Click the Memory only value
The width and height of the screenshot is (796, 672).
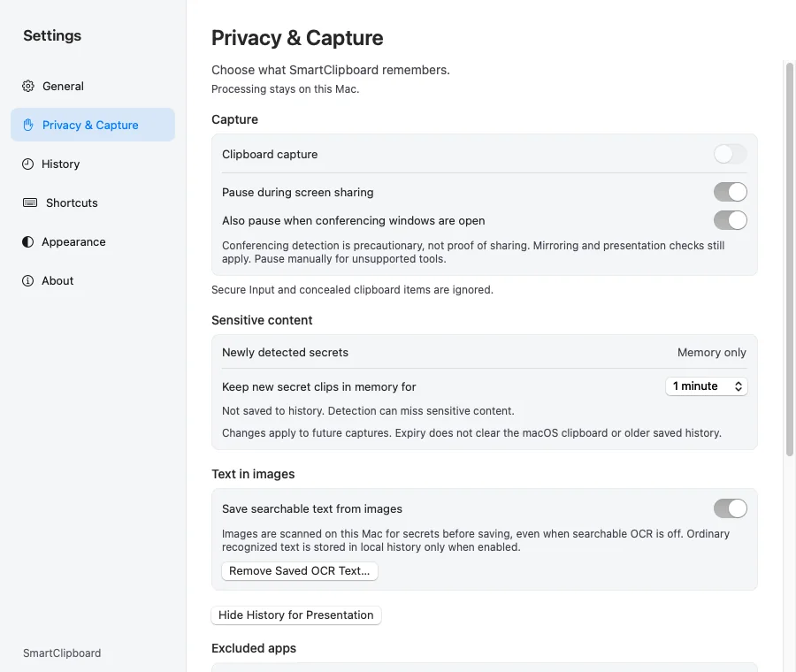pyautogui.click(x=711, y=352)
